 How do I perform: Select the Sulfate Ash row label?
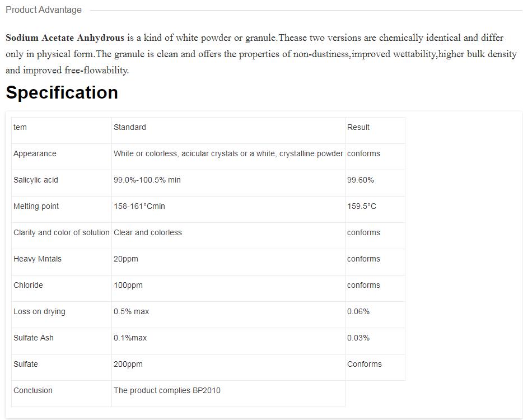[34, 338]
